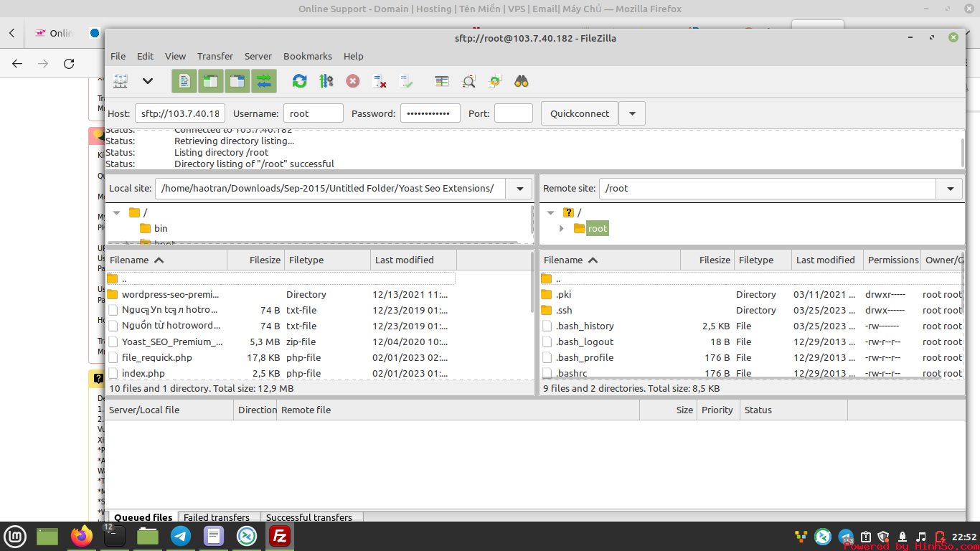This screenshot has height=551, width=980.
Task: Select the root folder in remote tree
Action: pyautogui.click(x=598, y=228)
